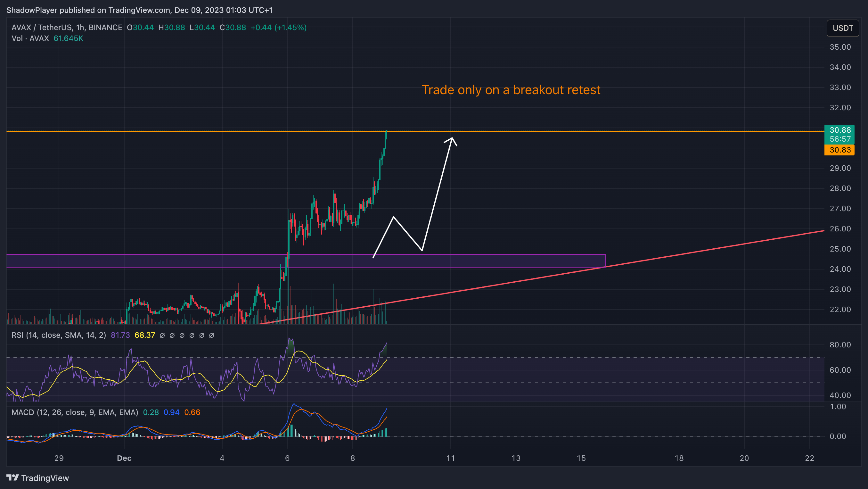Click the MACD 1.00 scale label

pyautogui.click(x=838, y=406)
